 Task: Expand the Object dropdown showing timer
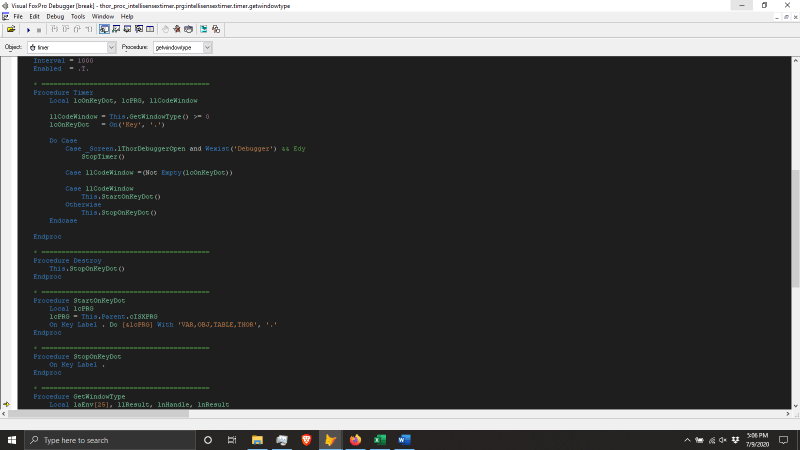(x=111, y=47)
